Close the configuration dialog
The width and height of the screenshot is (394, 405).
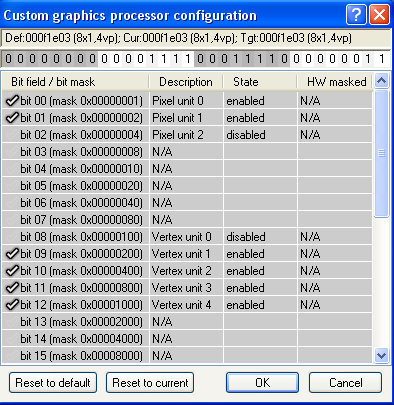379,15
